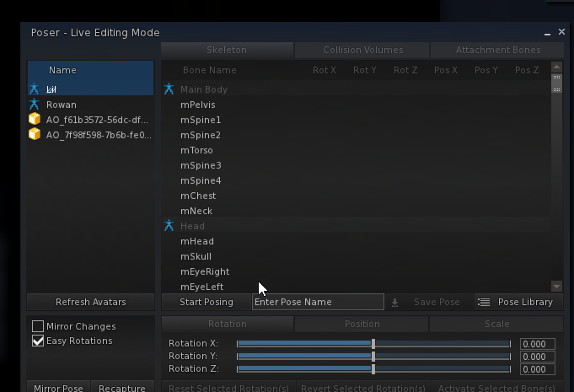Minimize the Poser window
Image resolution: width=574 pixels, height=392 pixels.
point(547,33)
